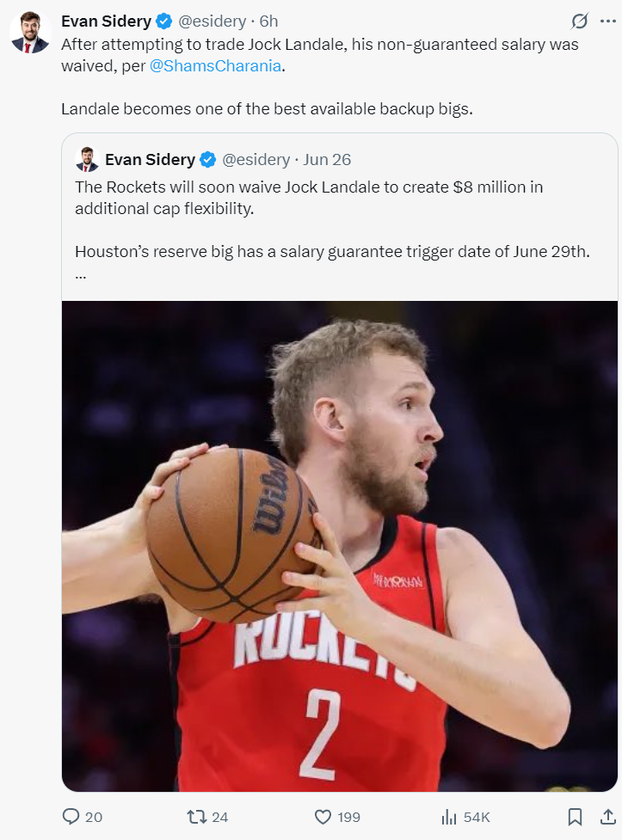Viewport: 622px width, 840px height.
Task: Open the @esidery handle next to the 6h timestamp
Action: click(x=212, y=21)
